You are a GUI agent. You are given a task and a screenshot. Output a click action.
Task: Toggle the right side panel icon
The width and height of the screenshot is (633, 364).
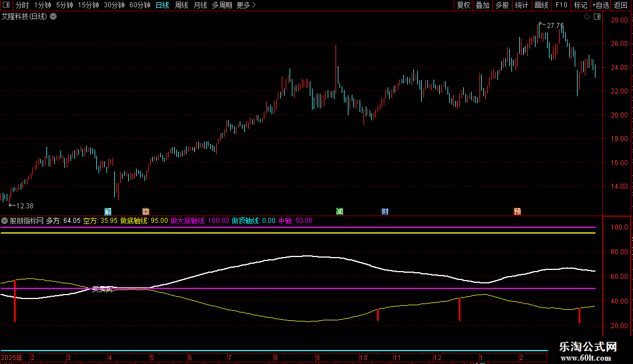click(597, 17)
